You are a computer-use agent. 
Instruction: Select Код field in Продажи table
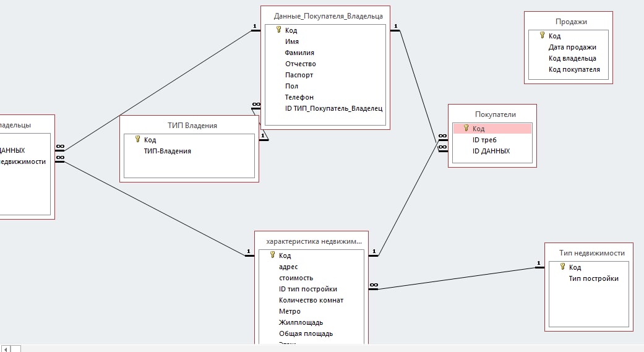(x=554, y=36)
